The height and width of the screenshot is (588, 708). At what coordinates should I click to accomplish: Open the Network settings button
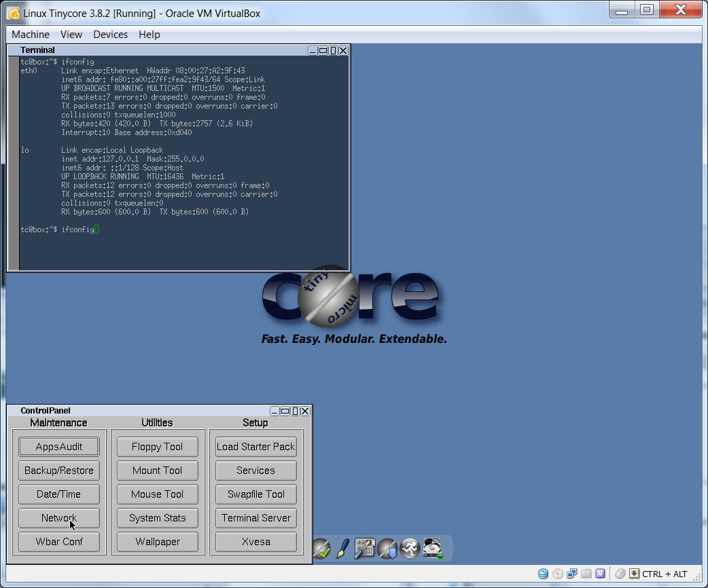(x=59, y=518)
